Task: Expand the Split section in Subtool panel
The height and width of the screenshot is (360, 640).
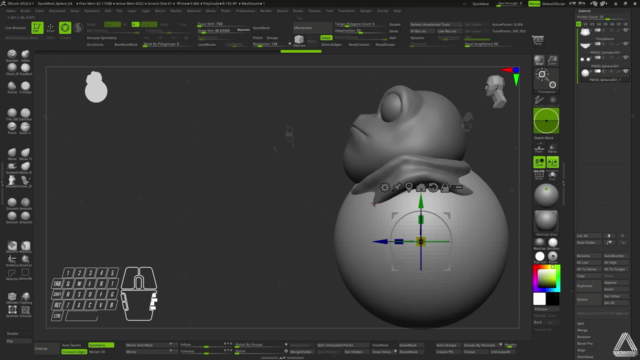Action: (581, 323)
